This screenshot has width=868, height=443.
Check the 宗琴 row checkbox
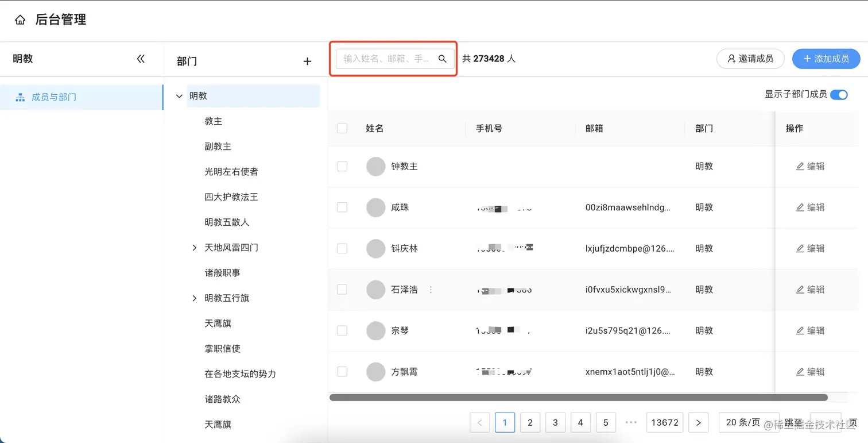point(342,330)
